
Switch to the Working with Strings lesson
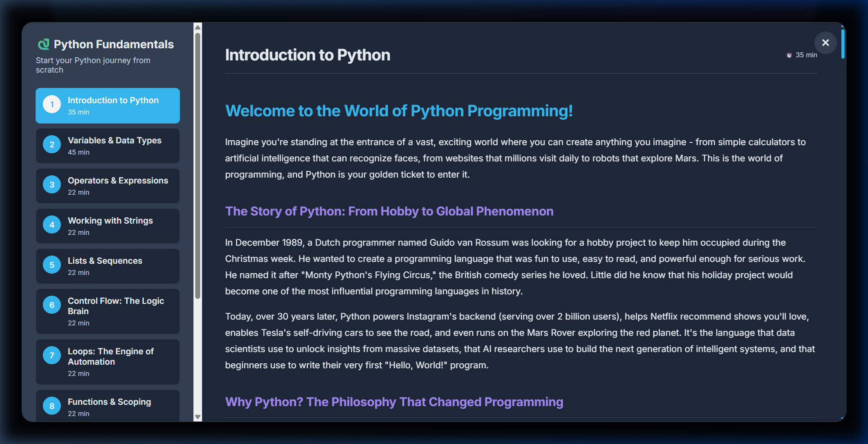pyautogui.click(x=107, y=226)
